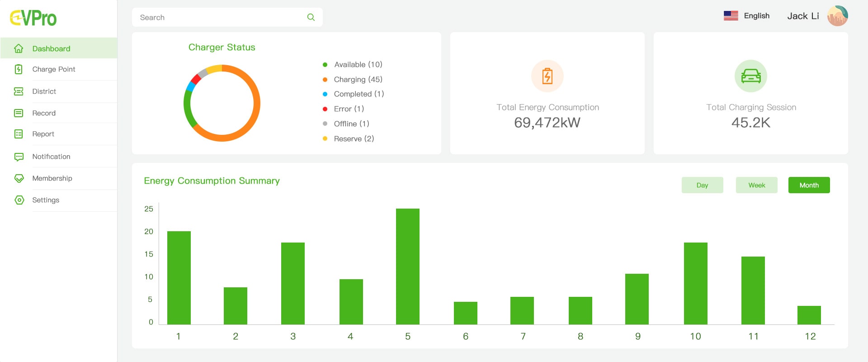Viewport: 868px width, 362px height.
Task: Click the 'Completed (1)' legend label
Action: pos(359,94)
